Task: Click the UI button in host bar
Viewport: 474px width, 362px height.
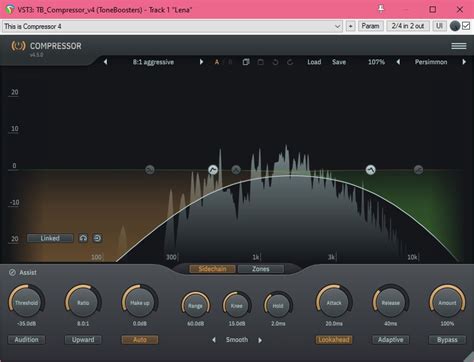Action: click(x=439, y=26)
